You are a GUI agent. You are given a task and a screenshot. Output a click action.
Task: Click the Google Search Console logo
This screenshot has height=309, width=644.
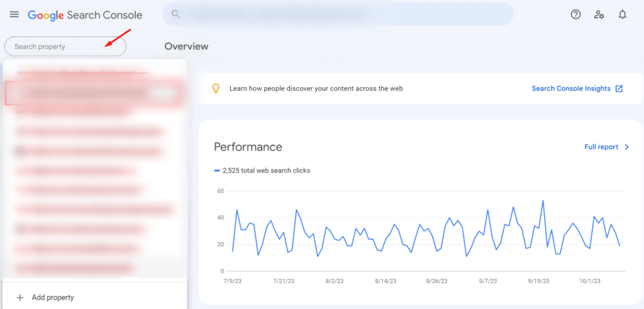tap(85, 15)
